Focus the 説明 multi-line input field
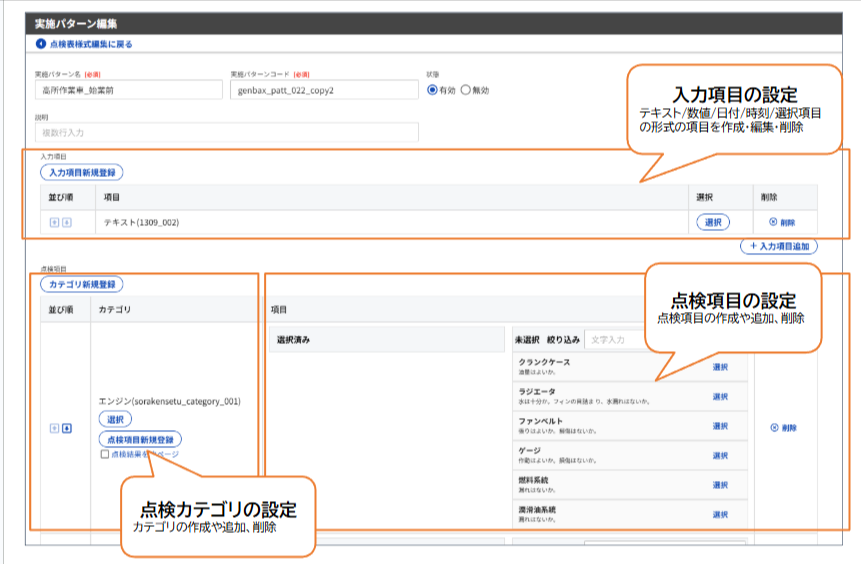 point(226,132)
